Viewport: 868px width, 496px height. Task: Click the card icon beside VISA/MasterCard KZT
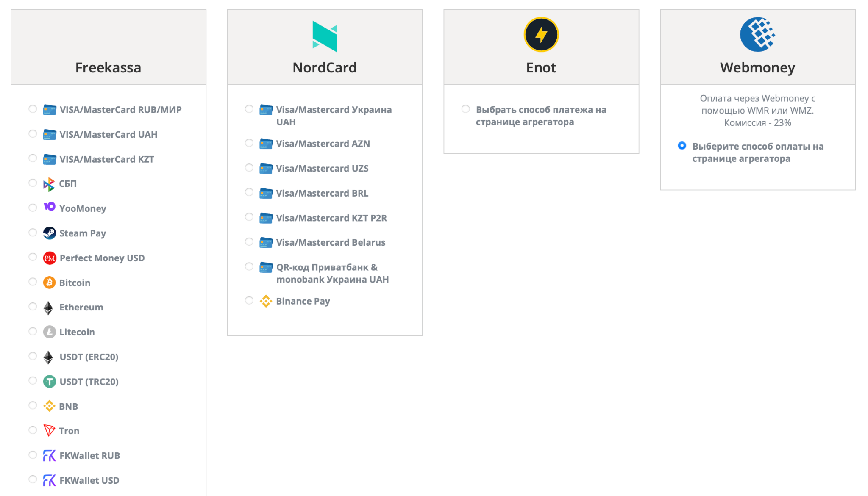(50, 159)
